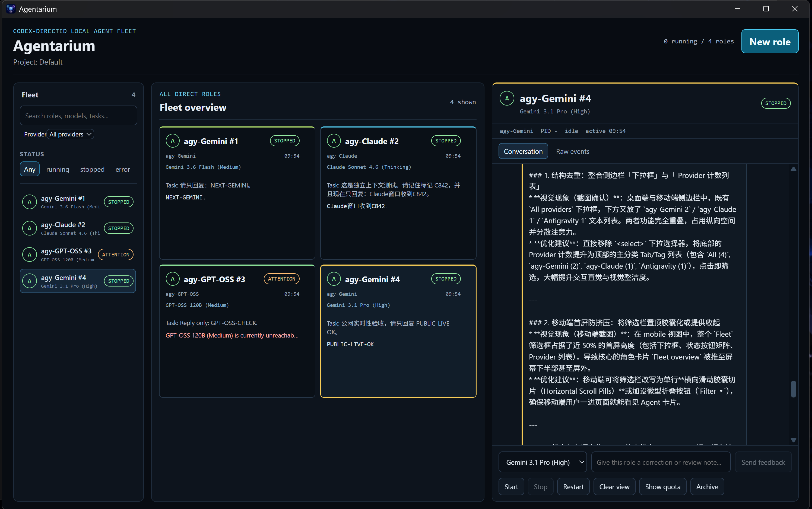Select agy-Gemini #1 row in Fleet list
This screenshot has width=812, height=509.
pyautogui.click(x=78, y=202)
